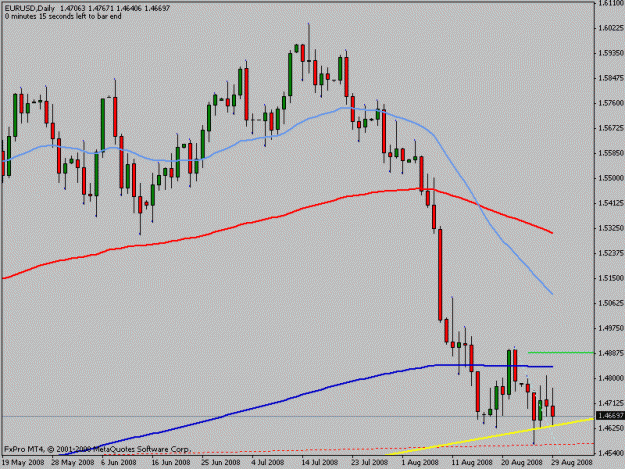Viewport: 625px width, 469px height.
Task: Click the highlighted current price 1.46697 tag
Action: [x=610, y=416]
